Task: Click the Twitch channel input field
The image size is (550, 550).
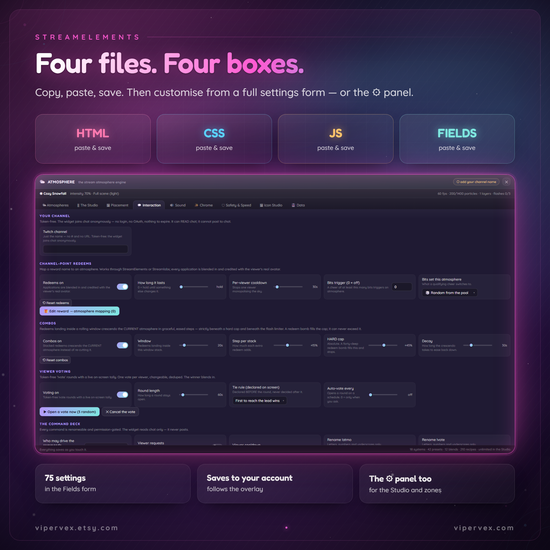Action: click(85, 249)
